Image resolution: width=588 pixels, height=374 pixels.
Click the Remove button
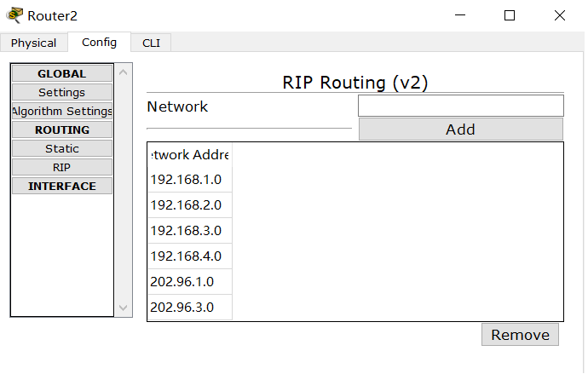520,335
